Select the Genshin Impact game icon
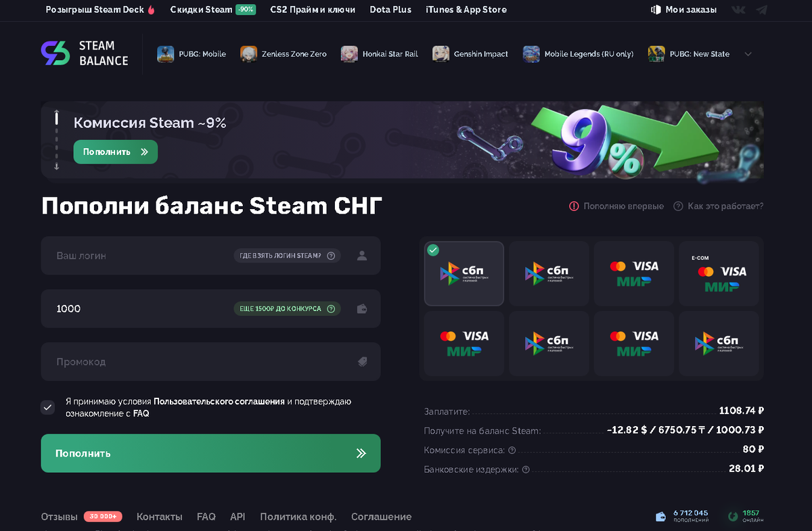The image size is (812, 531). point(441,54)
